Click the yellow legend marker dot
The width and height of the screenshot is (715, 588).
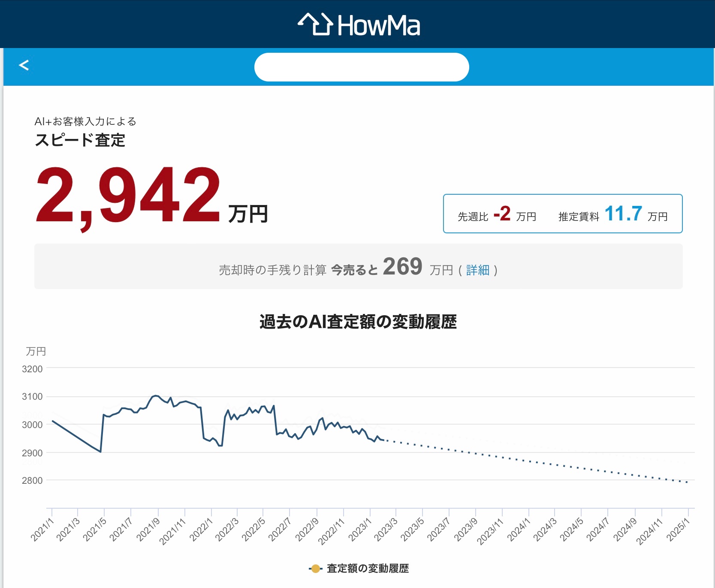click(315, 569)
